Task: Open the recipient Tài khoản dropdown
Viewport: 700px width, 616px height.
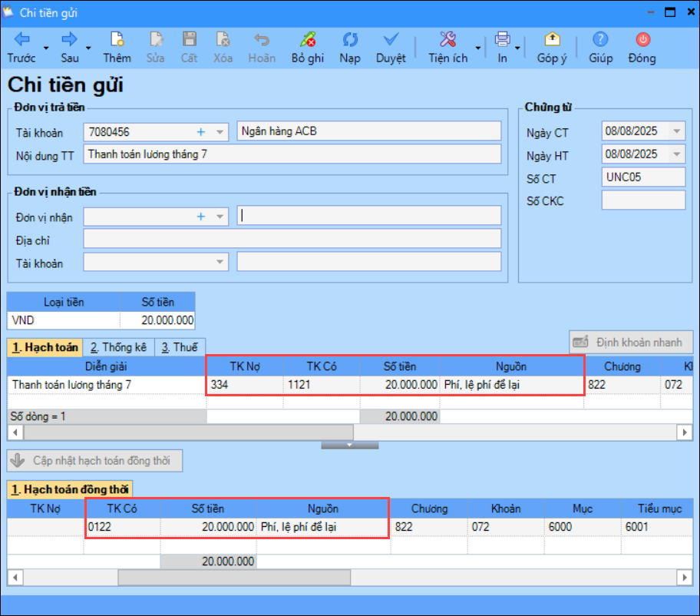Action: (x=220, y=262)
